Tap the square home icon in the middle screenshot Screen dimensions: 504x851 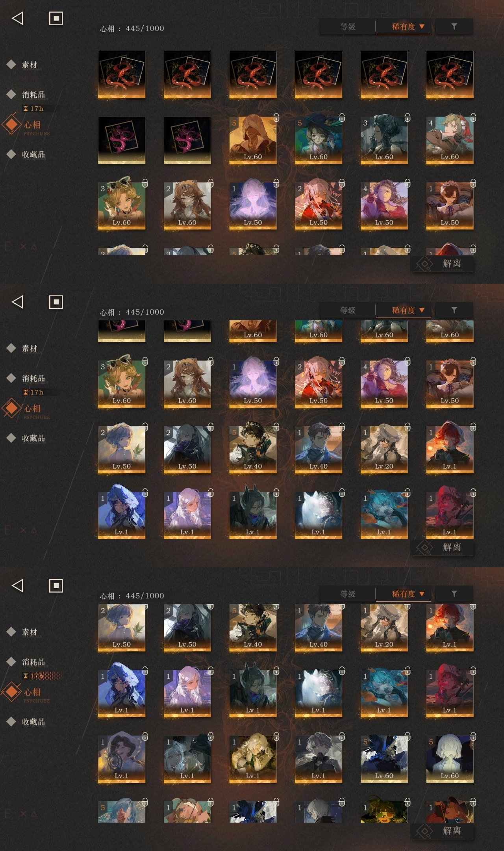[56, 302]
